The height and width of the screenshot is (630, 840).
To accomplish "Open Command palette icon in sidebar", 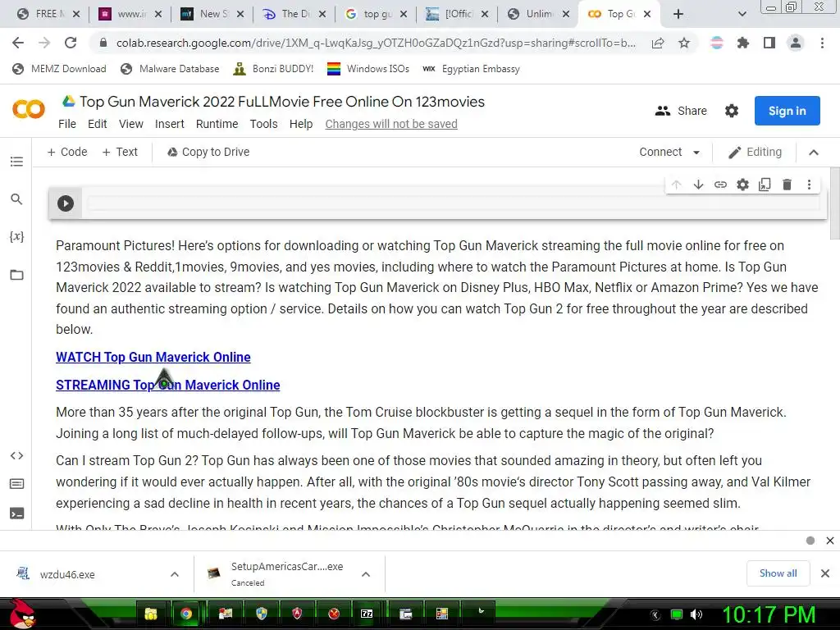I will 16,484.
